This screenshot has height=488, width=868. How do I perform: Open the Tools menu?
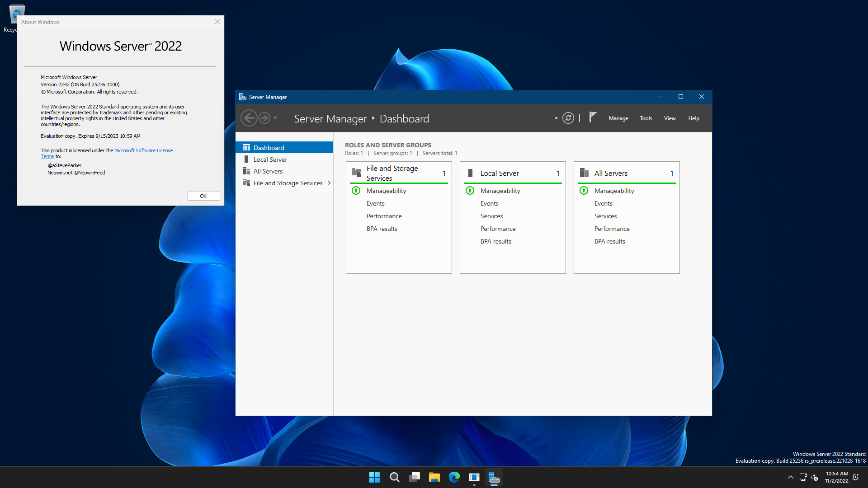[x=646, y=118]
